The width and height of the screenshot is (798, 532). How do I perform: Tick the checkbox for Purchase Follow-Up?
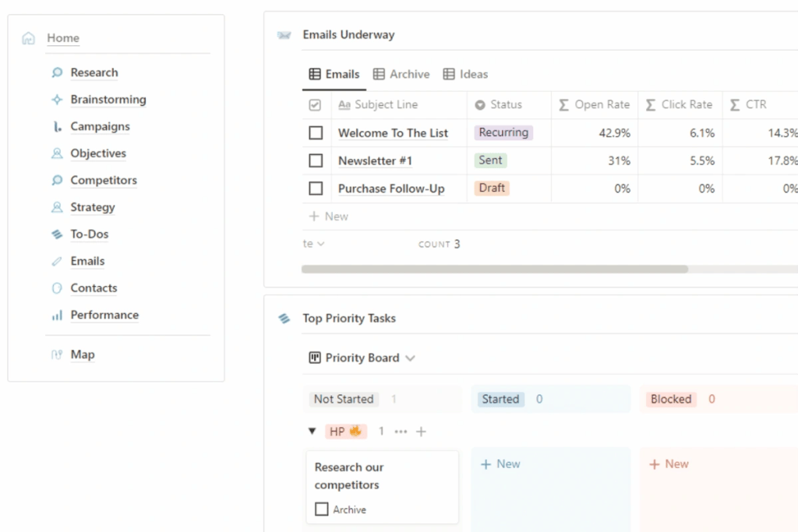click(x=316, y=188)
